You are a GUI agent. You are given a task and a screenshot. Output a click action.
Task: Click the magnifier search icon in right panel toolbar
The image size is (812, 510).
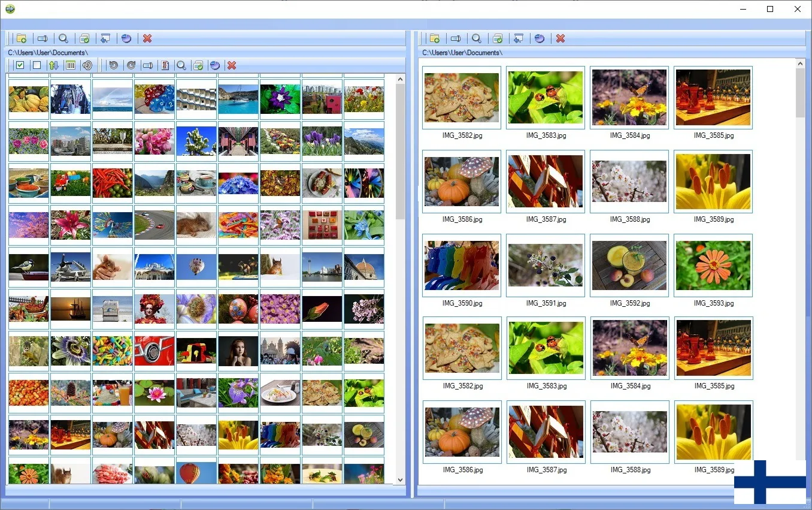477,38
